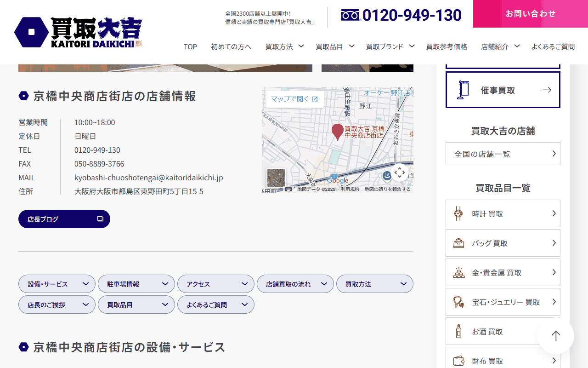This screenshot has width=588, height=368.
Task: Click the map keyboard shortcuts icon
Action: pyautogui.click(x=288, y=189)
